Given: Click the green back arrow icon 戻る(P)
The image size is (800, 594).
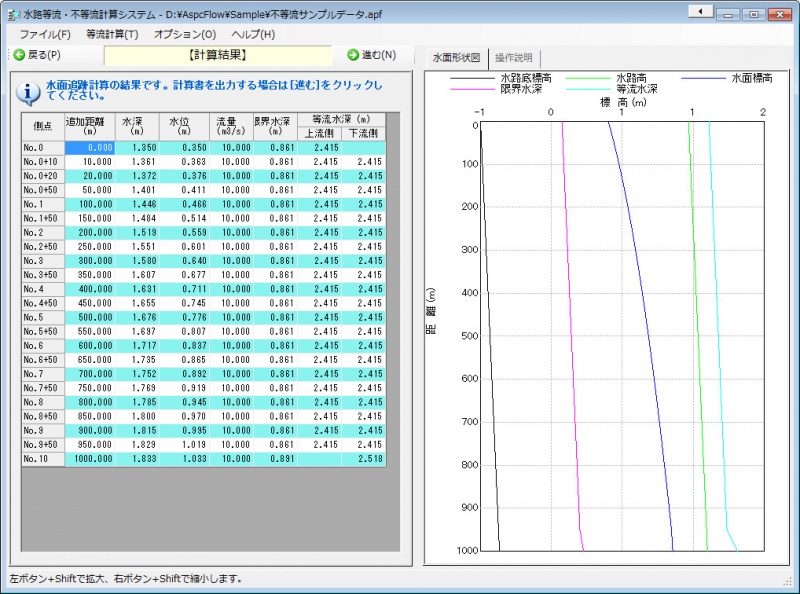Looking at the screenshot, I should [x=19, y=55].
